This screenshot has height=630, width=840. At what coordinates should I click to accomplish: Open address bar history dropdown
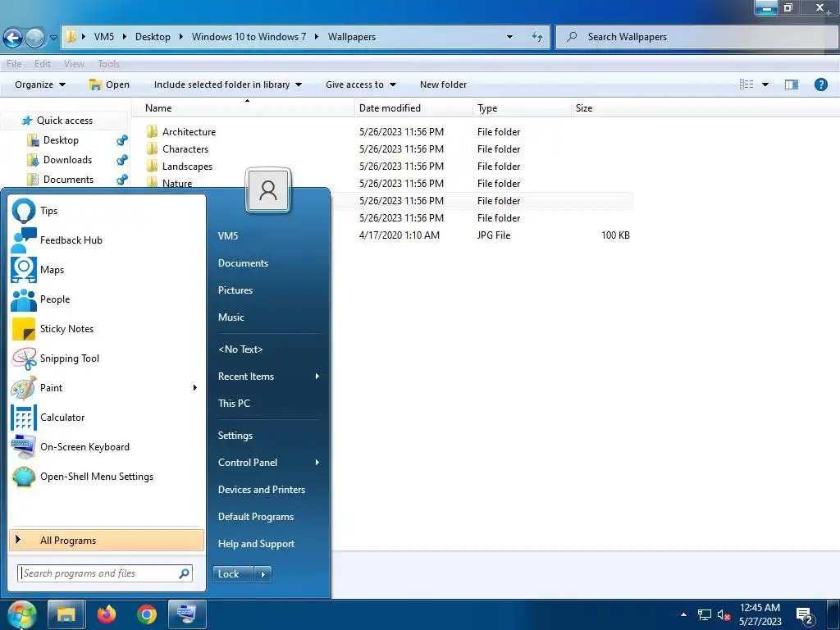tap(509, 36)
